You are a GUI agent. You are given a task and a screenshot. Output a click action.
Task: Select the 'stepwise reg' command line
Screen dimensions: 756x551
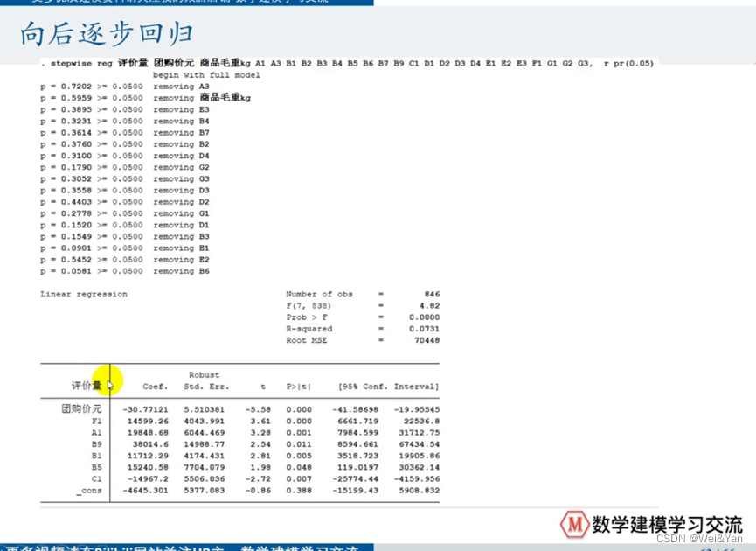pyautogui.click(x=347, y=63)
